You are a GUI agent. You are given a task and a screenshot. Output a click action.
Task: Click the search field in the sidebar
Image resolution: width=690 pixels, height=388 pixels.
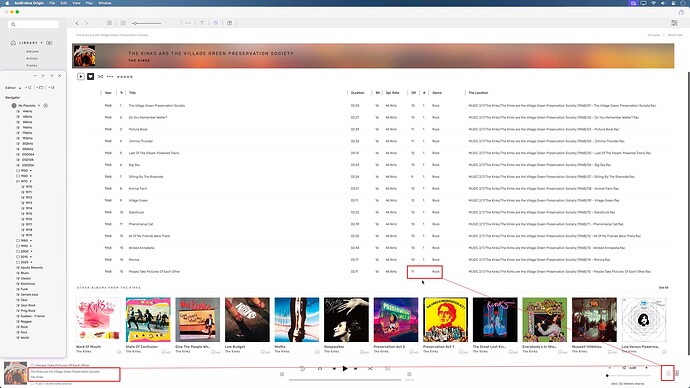point(33,24)
